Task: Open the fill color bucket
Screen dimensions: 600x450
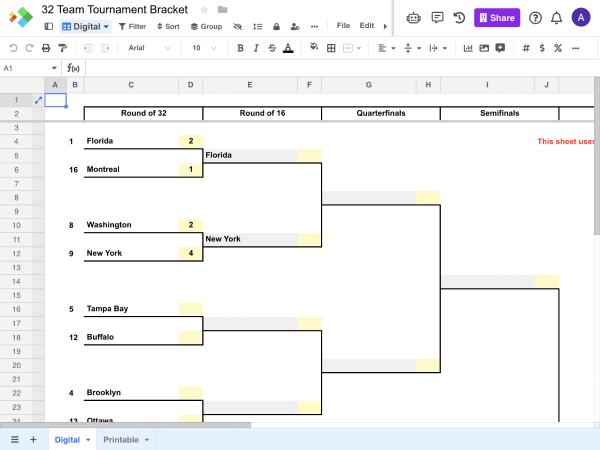Action: click(314, 47)
